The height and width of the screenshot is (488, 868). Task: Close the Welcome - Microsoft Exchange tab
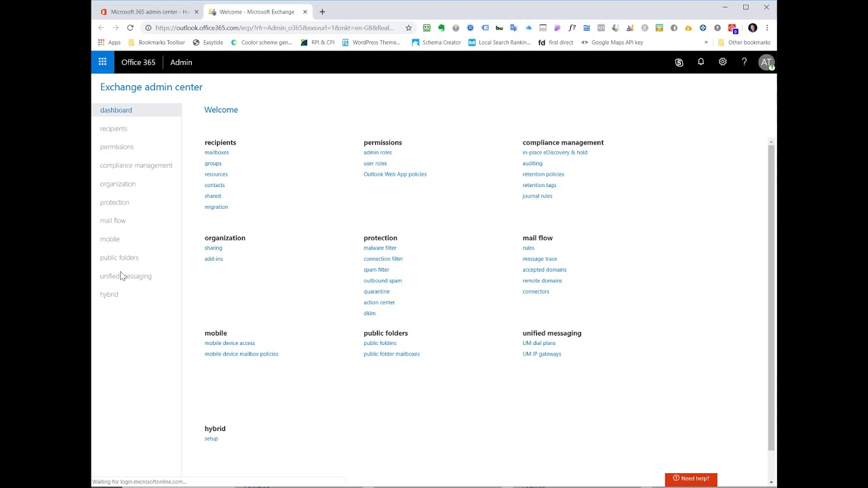[304, 12]
